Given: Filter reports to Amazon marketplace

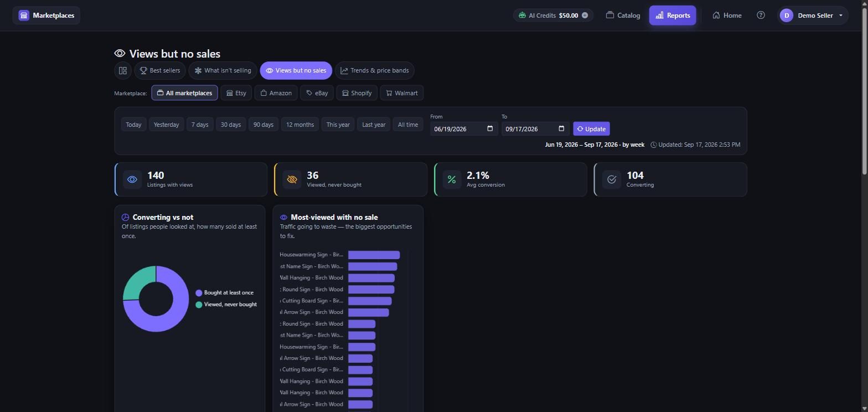Looking at the screenshot, I should 276,93.
